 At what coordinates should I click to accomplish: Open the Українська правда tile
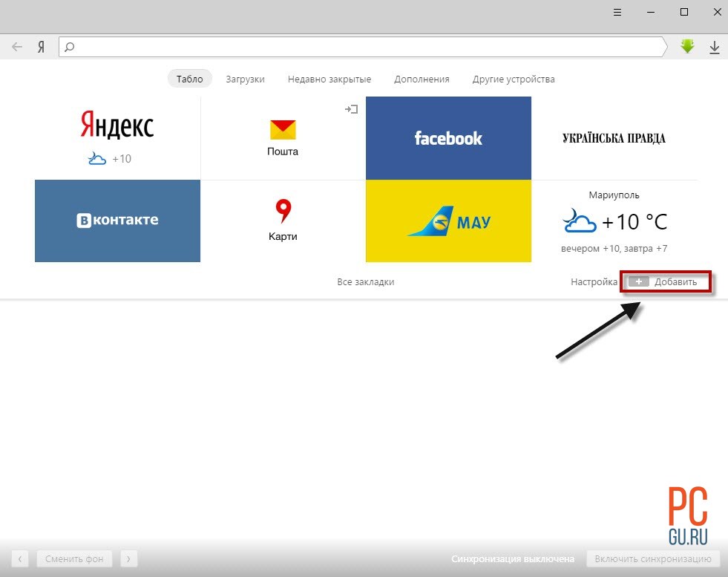tap(614, 138)
